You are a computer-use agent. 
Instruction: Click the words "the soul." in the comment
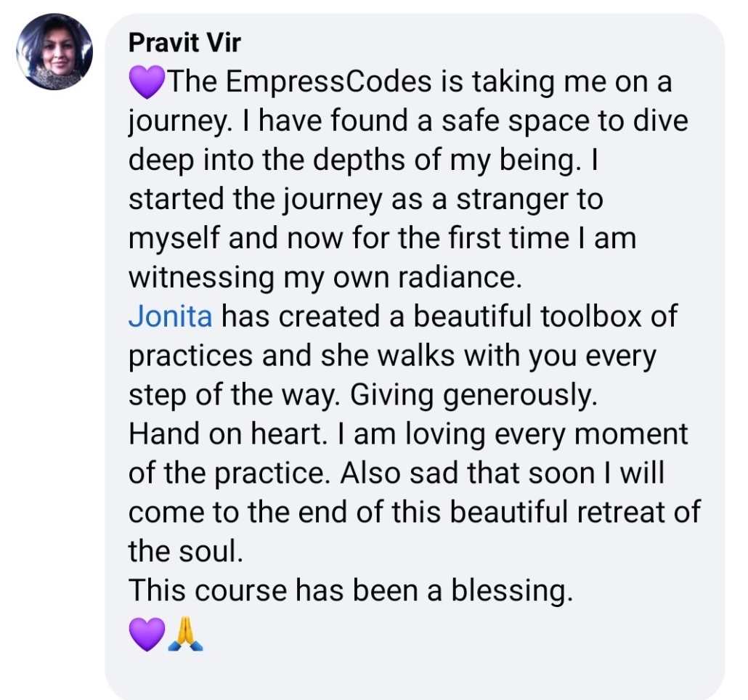coord(183,553)
